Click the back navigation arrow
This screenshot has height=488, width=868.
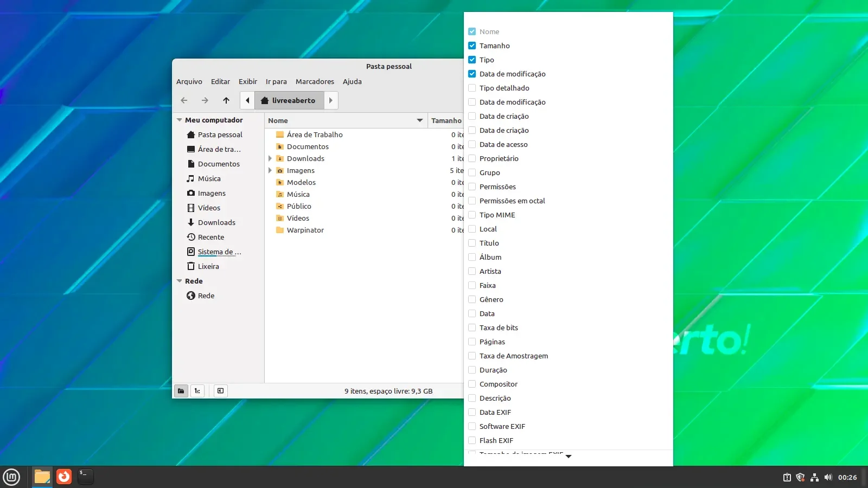coord(184,100)
